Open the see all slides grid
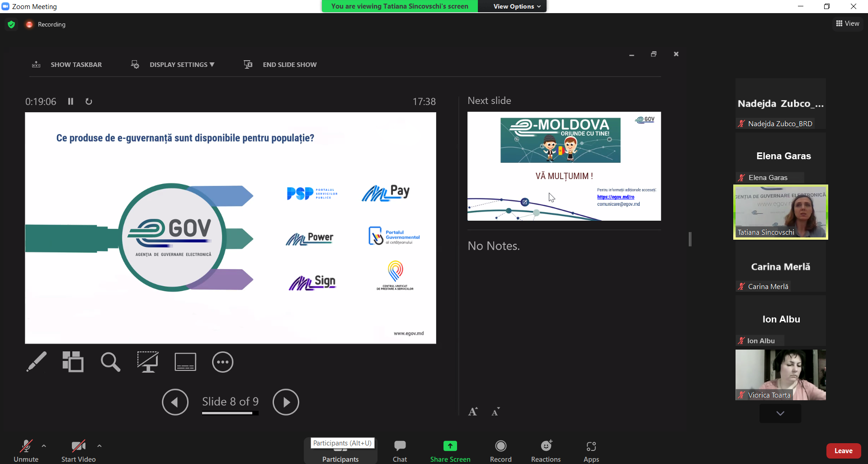The width and height of the screenshot is (868, 464). point(73,362)
